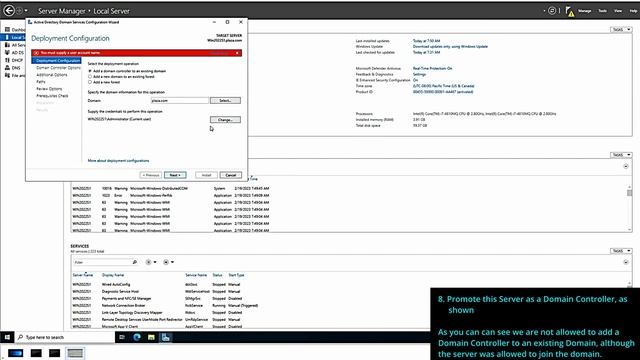The height and width of the screenshot is (360, 640).
Task: Click the first blue thumbnail at bottom
Action: 16,353
